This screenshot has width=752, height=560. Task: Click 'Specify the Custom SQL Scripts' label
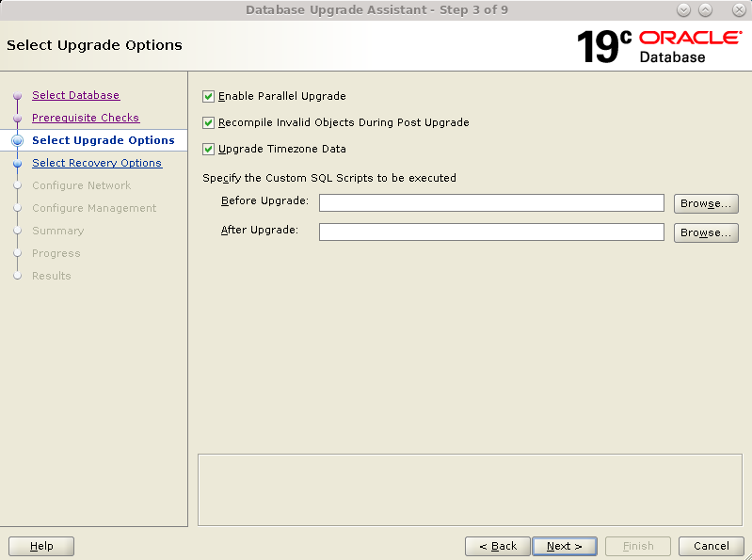[x=329, y=178]
